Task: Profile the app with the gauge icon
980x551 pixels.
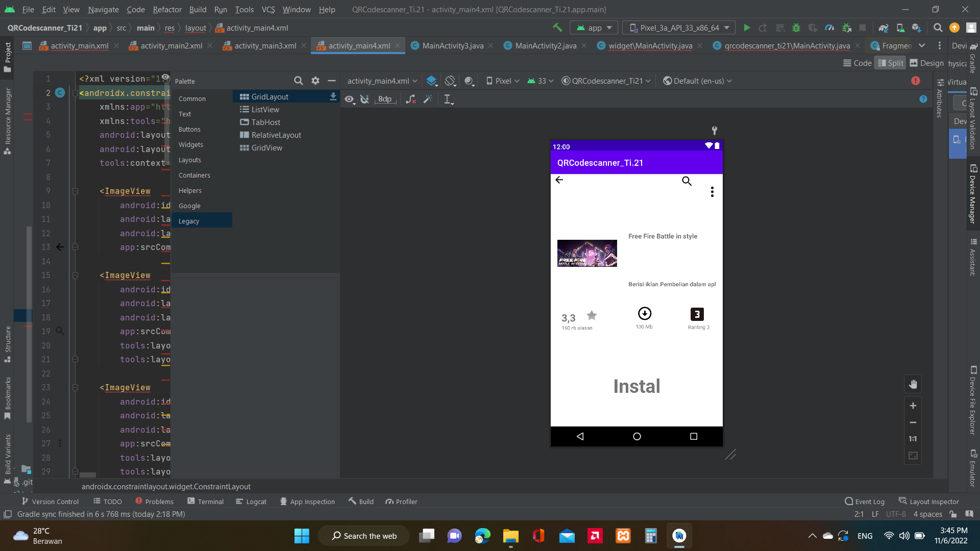Action: (829, 28)
